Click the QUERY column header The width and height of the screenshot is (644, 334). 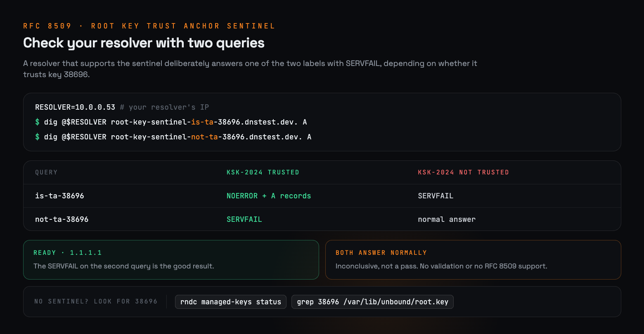[46, 172]
